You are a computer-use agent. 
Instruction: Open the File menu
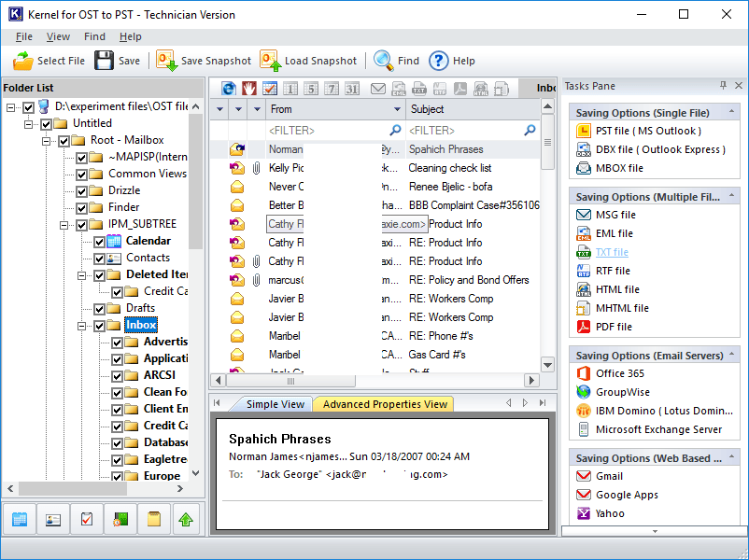point(24,36)
